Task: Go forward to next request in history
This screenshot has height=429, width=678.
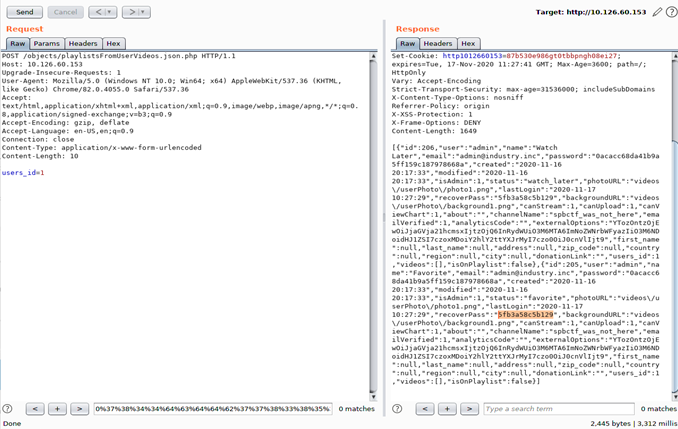Action: [132, 12]
